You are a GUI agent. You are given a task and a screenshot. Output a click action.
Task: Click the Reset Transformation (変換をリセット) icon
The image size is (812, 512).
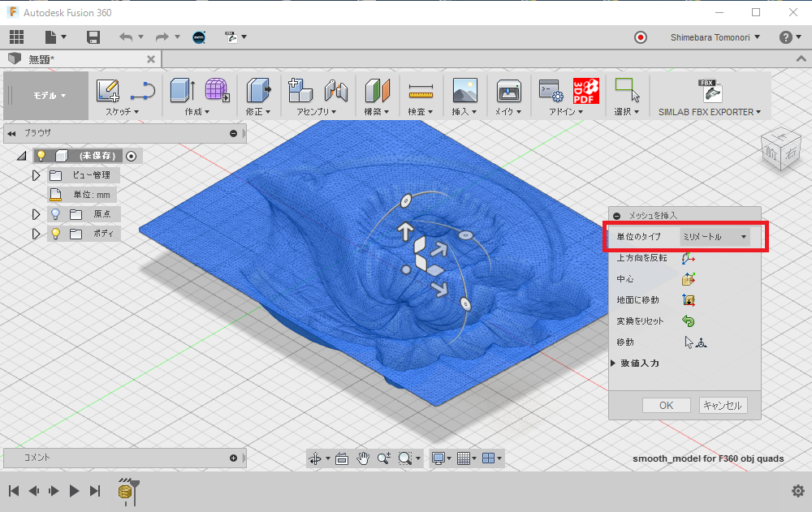pos(689,321)
